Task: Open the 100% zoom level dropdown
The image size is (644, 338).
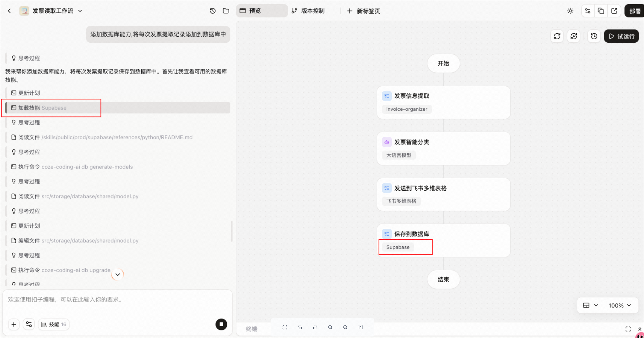Action: (x=620, y=305)
